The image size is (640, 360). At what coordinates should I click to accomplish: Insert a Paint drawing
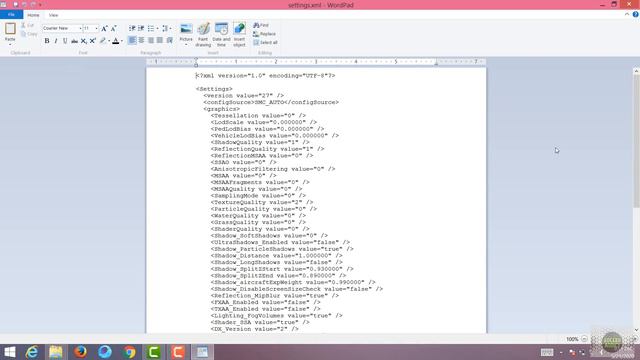pyautogui.click(x=203, y=34)
